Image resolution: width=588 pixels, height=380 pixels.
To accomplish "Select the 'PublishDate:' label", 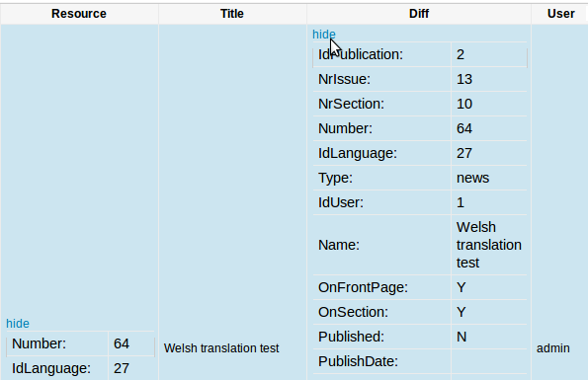I will pos(358,361).
